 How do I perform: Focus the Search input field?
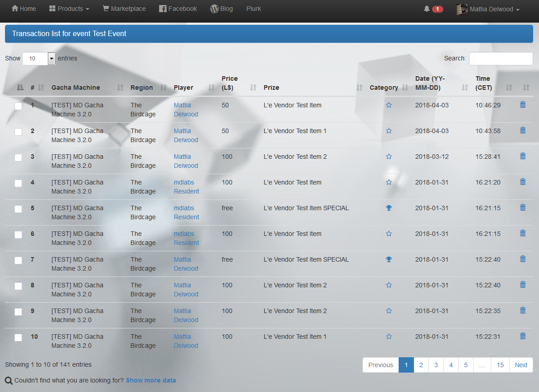click(x=501, y=59)
